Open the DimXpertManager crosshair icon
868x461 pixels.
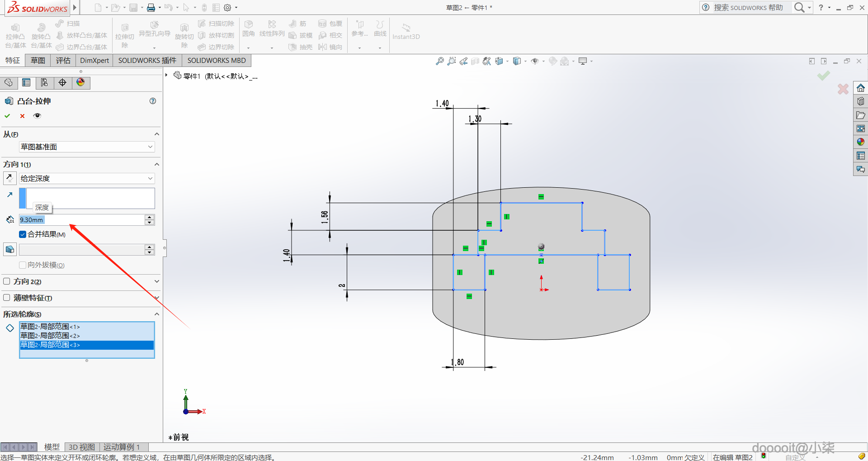tap(62, 82)
